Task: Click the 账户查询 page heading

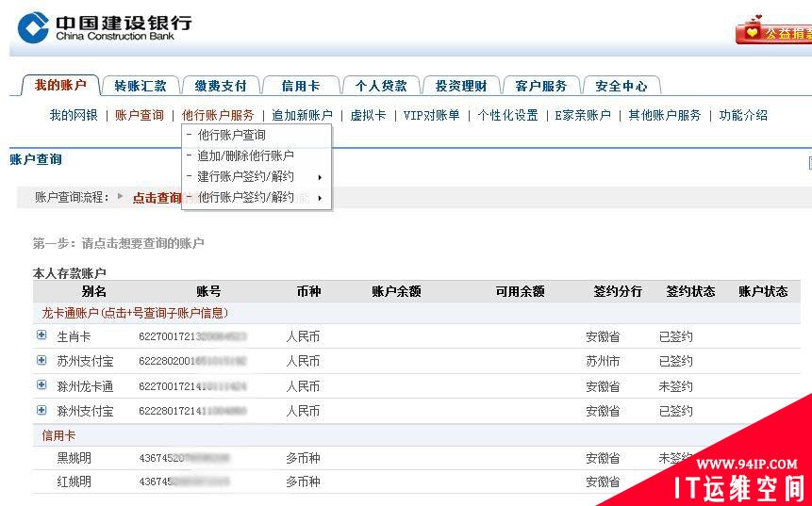Action: coord(36,159)
